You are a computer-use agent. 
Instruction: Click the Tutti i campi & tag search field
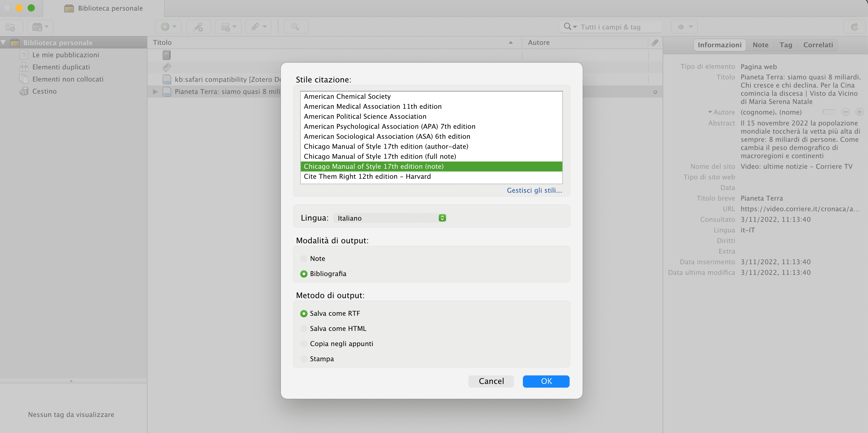(611, 27)
